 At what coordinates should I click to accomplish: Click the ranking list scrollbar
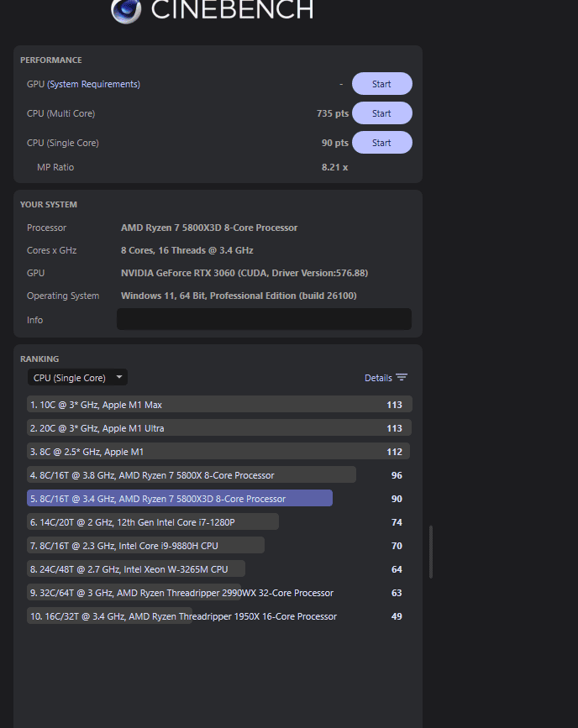[x=431, y=552]
